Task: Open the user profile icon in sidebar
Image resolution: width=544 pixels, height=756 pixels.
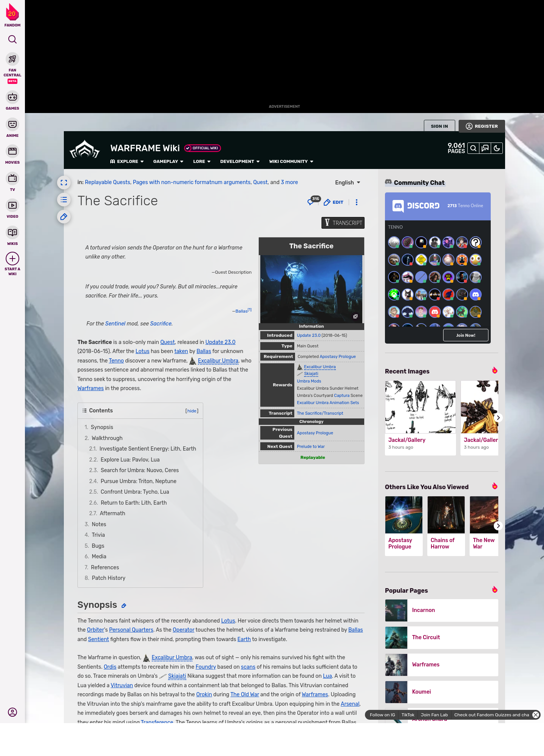Action: tap(12, 712)
